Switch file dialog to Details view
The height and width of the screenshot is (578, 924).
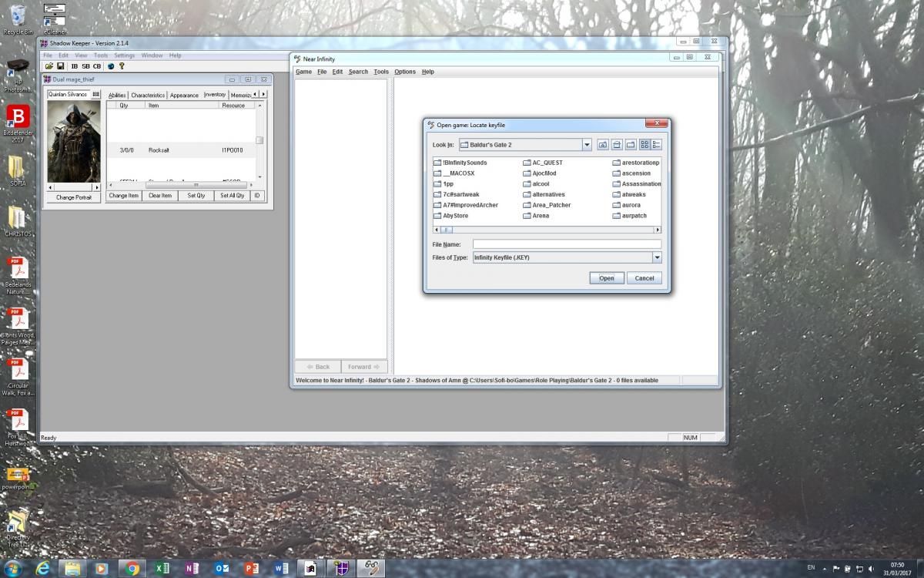(x=656, y=145)
